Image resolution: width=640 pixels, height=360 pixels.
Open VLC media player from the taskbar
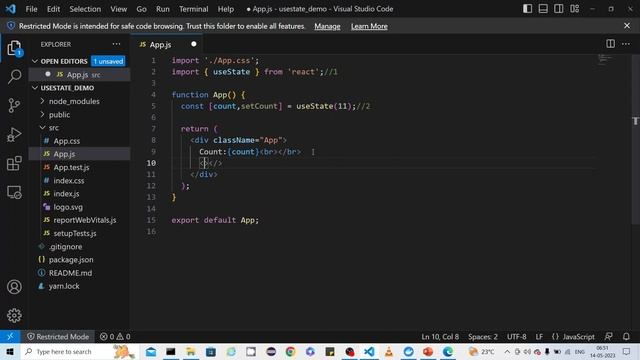click(389, 351)
